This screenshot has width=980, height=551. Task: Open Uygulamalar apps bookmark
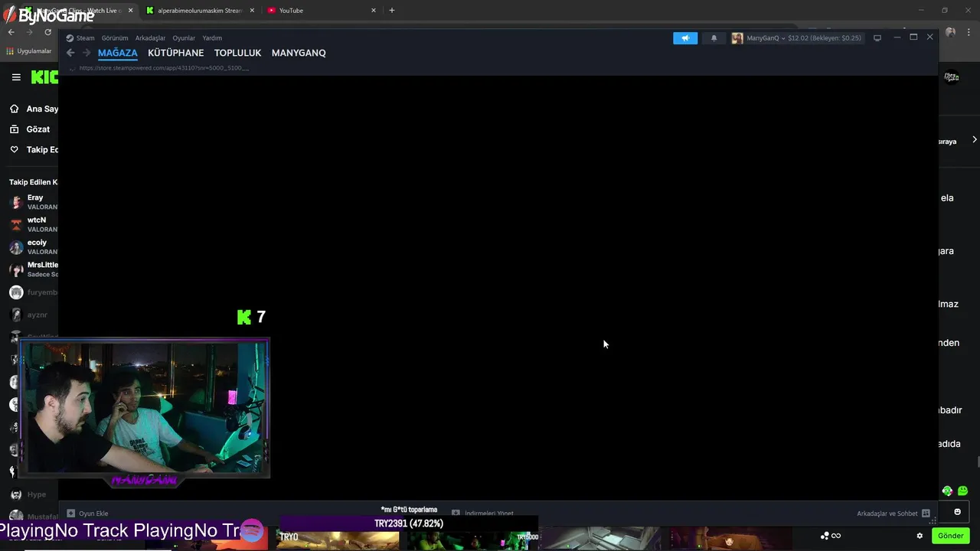click(29, 51)
